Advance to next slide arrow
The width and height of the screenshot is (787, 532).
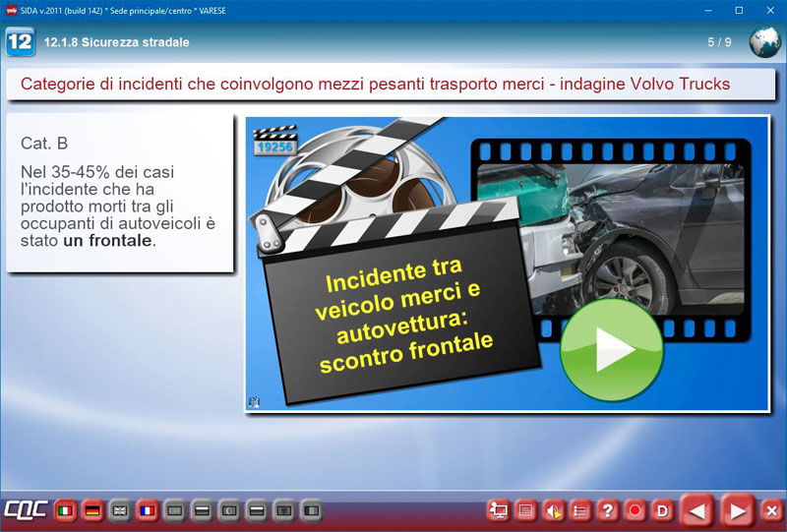pyautogui.click(x=735, y=510)
